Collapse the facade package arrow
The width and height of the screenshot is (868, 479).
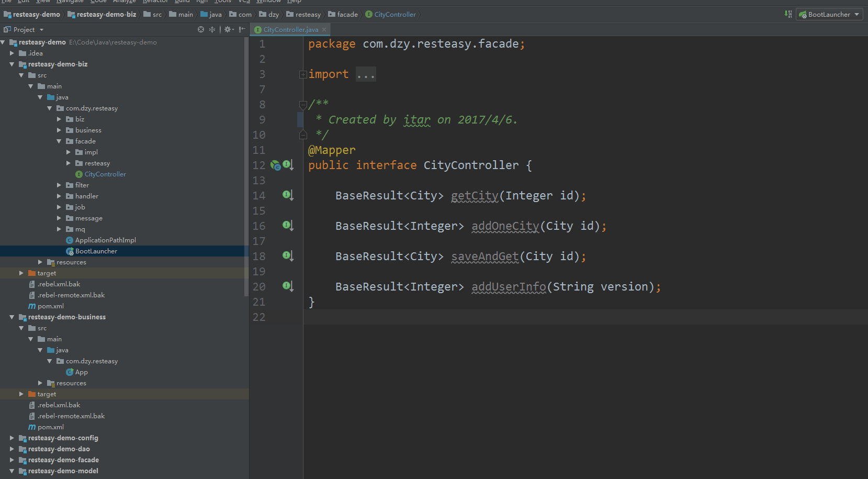pyautogui.click(x=59, y=141)
